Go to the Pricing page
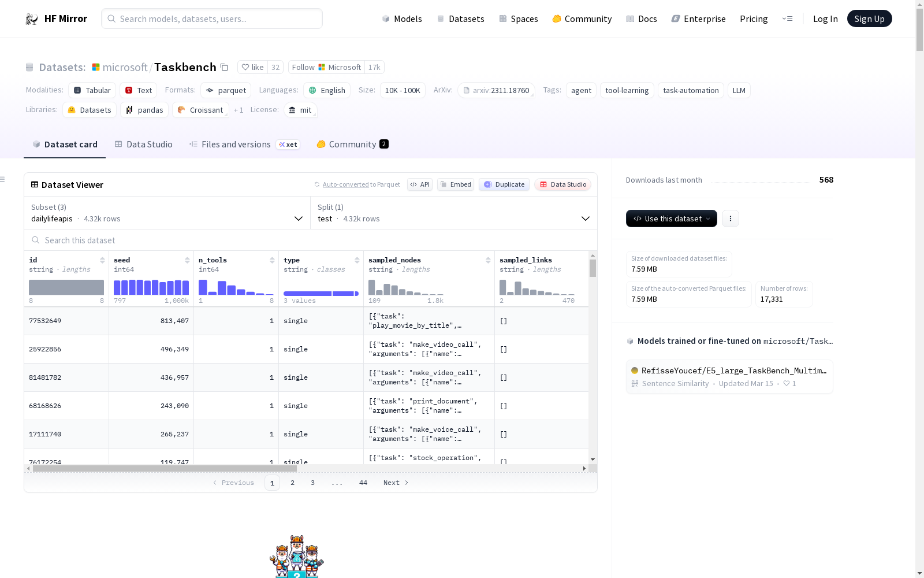This screenshot has height=578, width=924. point(754,18)
